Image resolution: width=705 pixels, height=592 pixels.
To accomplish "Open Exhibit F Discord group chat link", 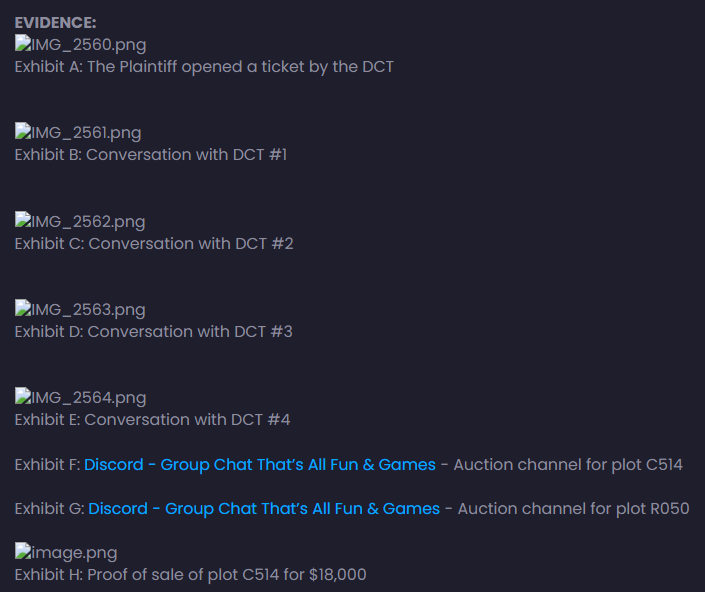I will [x=260, y=465].
